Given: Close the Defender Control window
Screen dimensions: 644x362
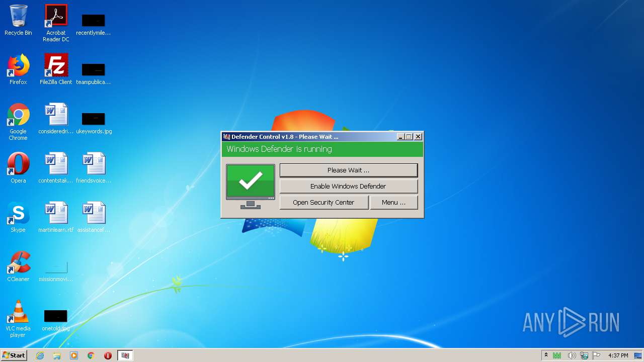Looking at the screenshot, I should click(x=418, y=137).
